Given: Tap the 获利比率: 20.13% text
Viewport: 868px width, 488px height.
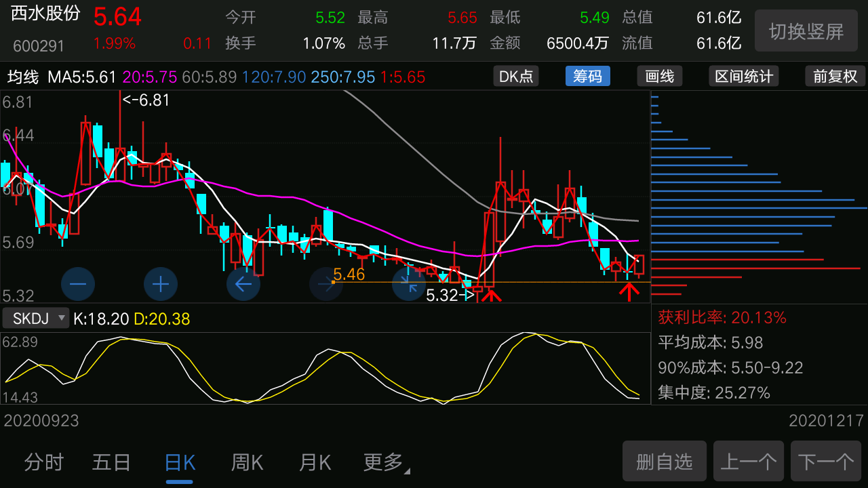Looking at the screenshot, I should [722, 317].
